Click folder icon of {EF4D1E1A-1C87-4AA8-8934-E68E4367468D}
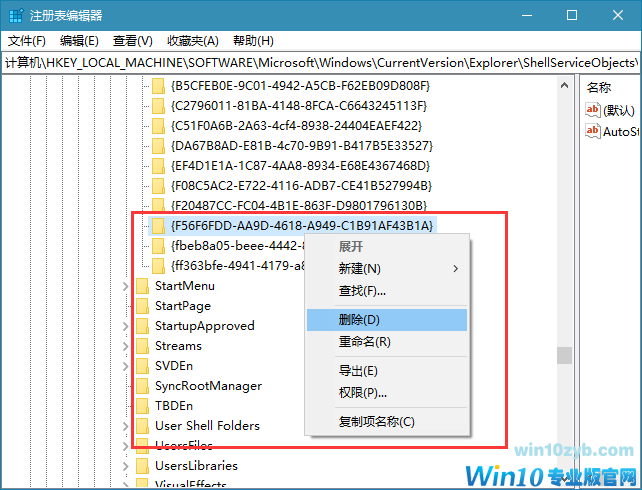This screenshot has width=642, height=490. [158, 166]
